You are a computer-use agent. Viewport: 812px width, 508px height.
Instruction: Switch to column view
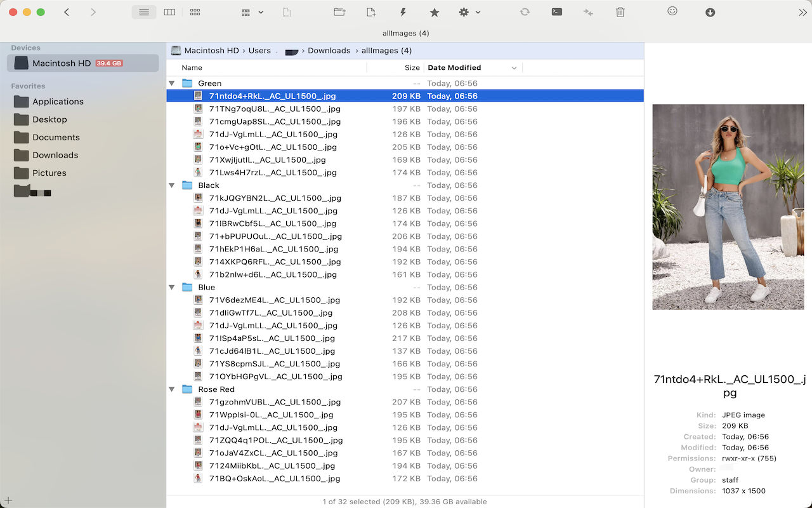(169, 11)
